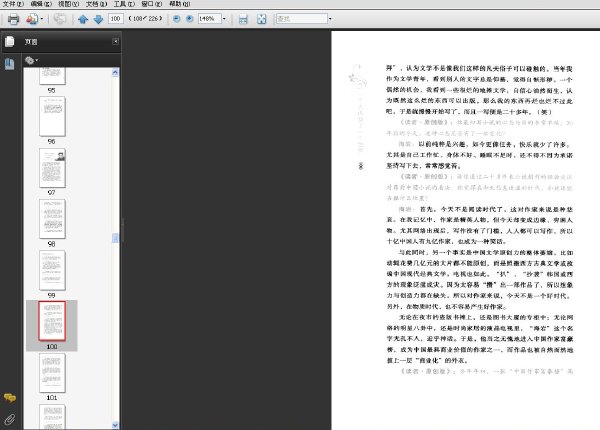Image resolution: width=600 pixels, height=430 pixels.
Task: Click the Pages panel icon in the sidebar
Action: point(10,41)
